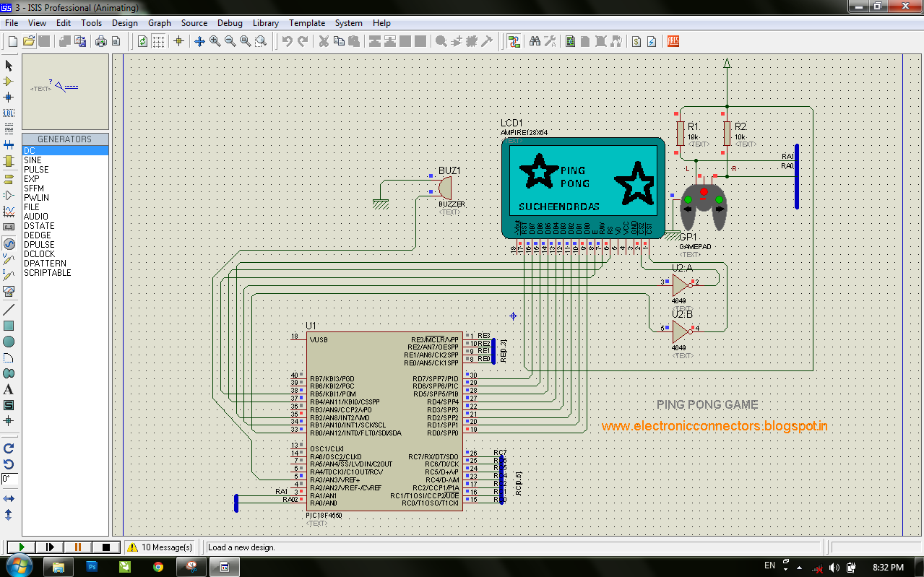Enable the Buses mode tool
The width and height of the screenshot is (924, 577).
coord(9,144)
